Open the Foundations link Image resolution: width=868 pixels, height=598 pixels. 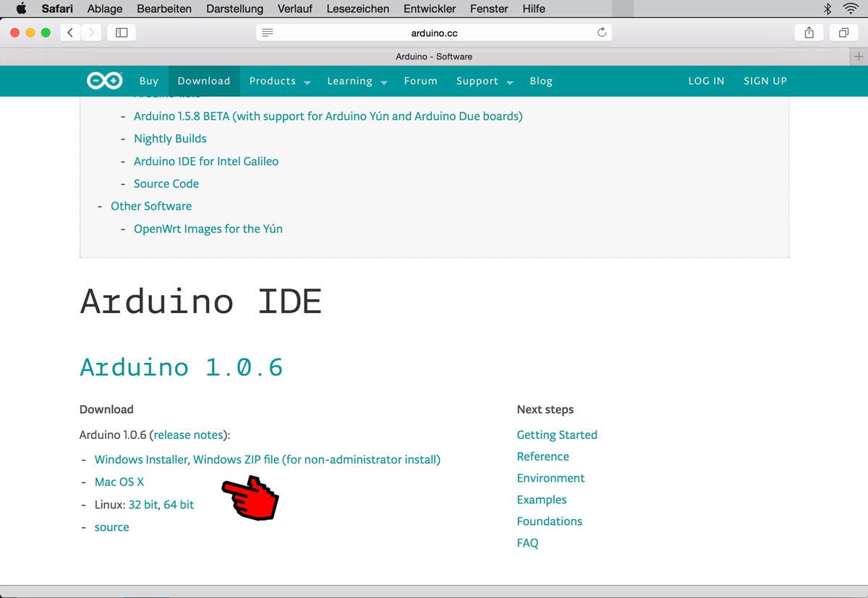point(550,521)
